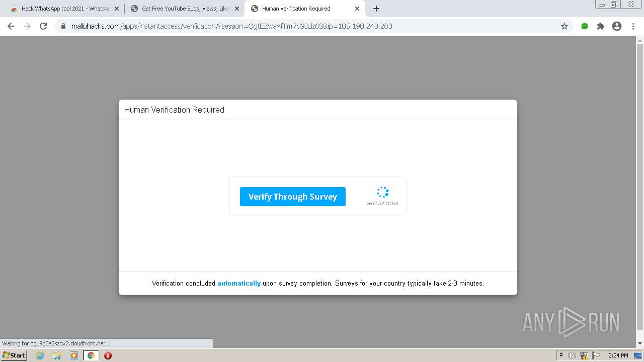Go back to the previous page

click(x=11, y=26)
